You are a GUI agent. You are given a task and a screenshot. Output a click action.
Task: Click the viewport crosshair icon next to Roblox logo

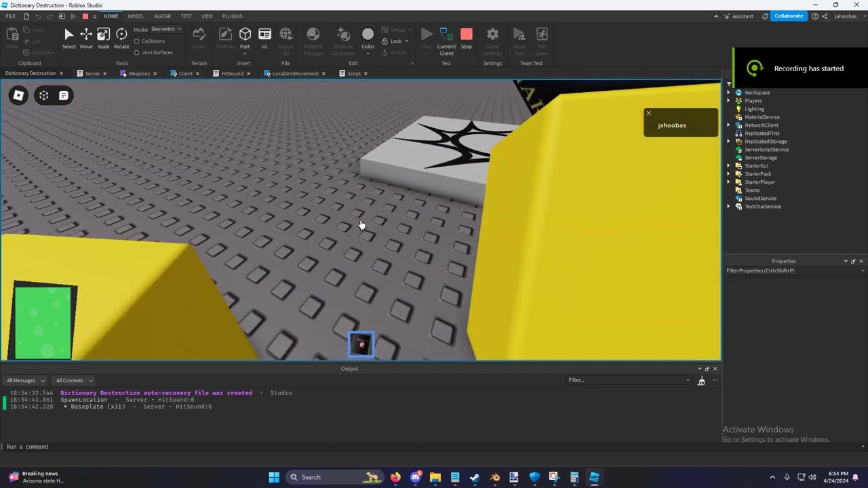43,96
